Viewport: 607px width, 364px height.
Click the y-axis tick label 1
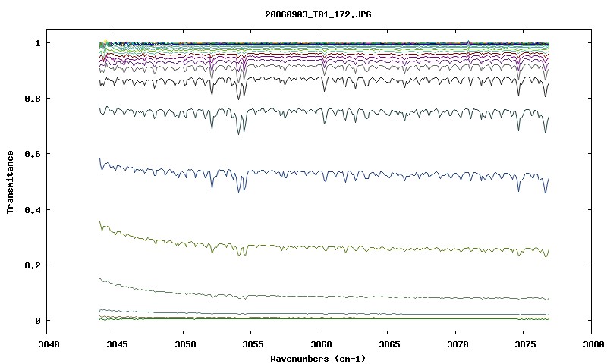[x=37, y=43]
